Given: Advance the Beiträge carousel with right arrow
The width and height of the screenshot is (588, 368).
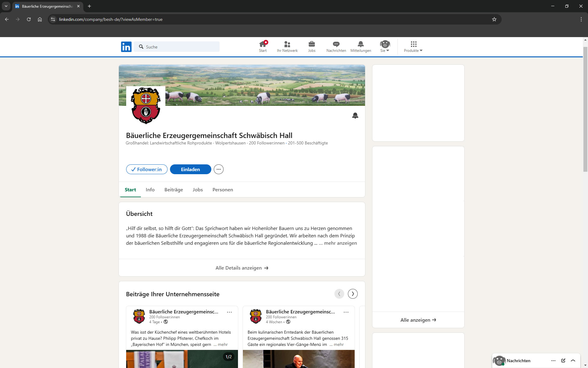Looking at the screenshot, I should tap(352, 293).
